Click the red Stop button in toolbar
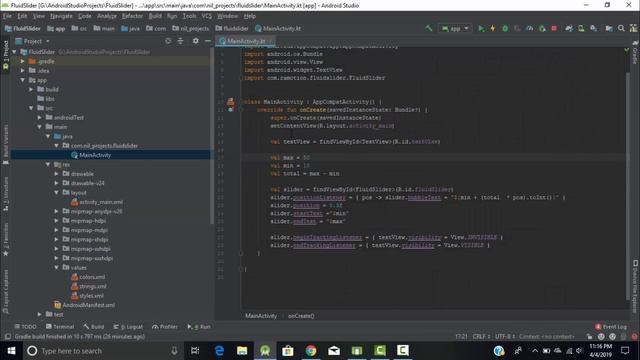The image size is (640, 360). [x=554, y=28]
